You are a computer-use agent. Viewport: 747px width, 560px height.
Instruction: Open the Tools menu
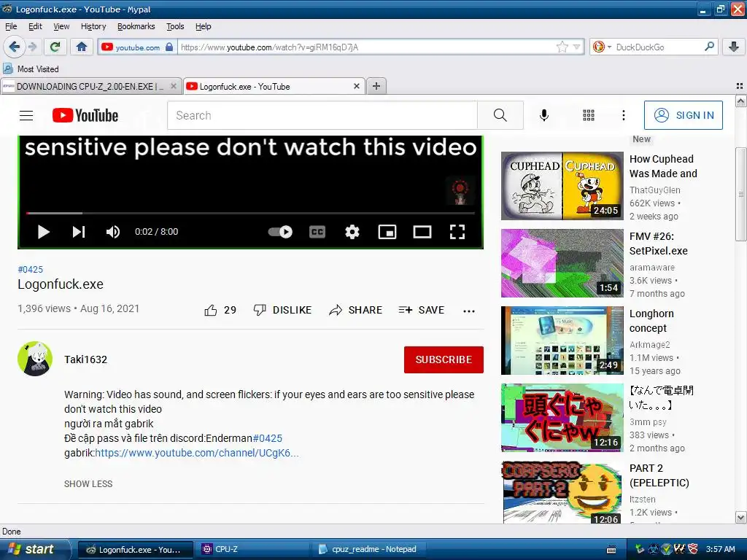click(175, 26)
